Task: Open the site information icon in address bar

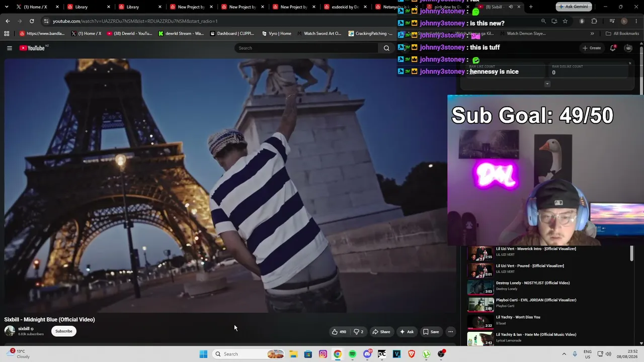Action: (x=46, y=21)
